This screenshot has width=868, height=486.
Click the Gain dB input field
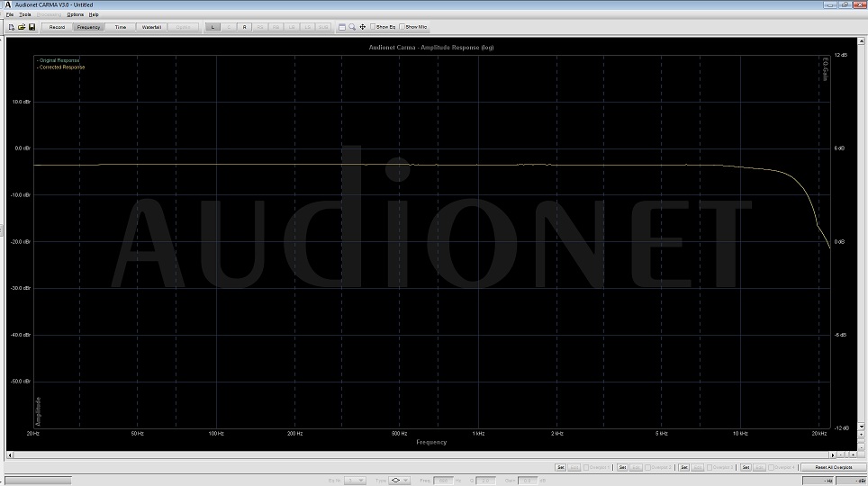527,481
